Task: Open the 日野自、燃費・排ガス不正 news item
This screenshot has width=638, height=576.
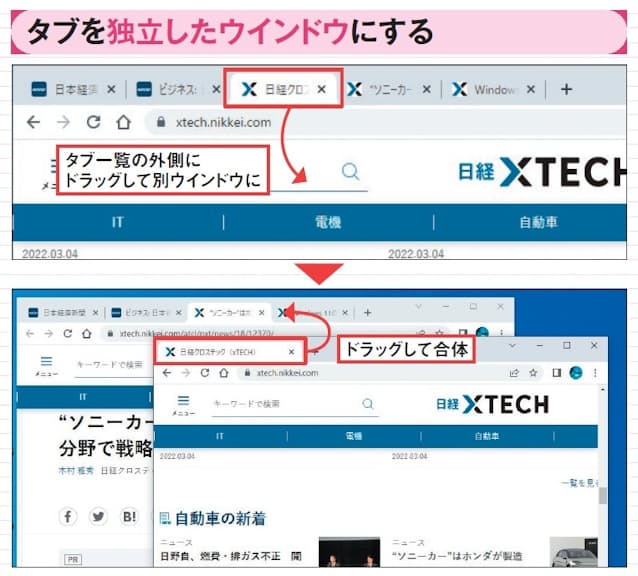Action: 231,556
